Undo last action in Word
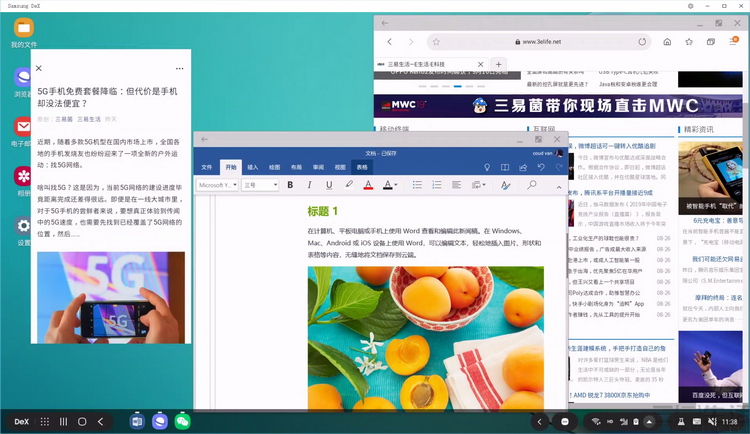Viewport: 750px width, 434px height. pyautogui.click(x=541, y=167)
